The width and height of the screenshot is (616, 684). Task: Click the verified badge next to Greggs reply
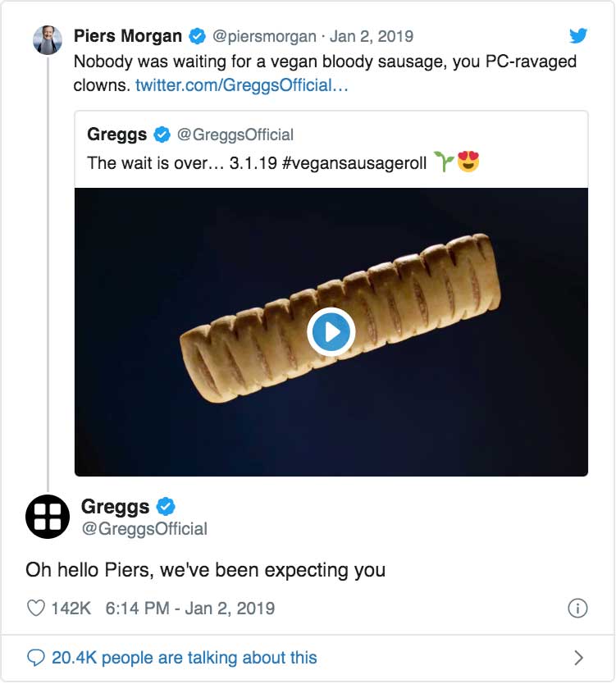(x=166, y=507)
